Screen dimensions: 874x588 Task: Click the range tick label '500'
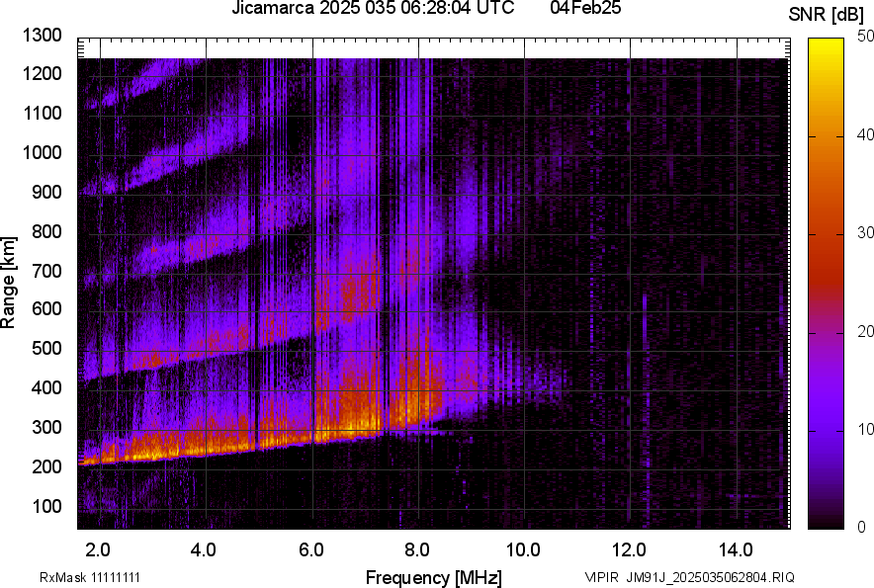(x=46, y=348)
